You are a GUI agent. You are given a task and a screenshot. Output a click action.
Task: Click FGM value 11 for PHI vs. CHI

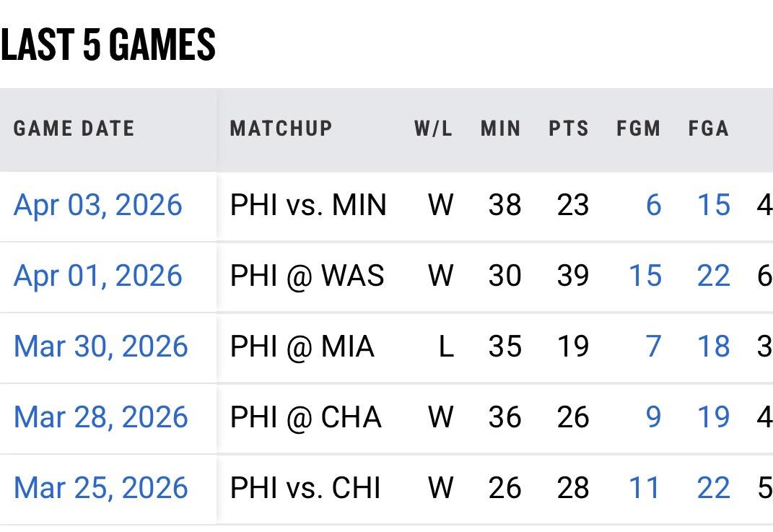click(645, 489)
